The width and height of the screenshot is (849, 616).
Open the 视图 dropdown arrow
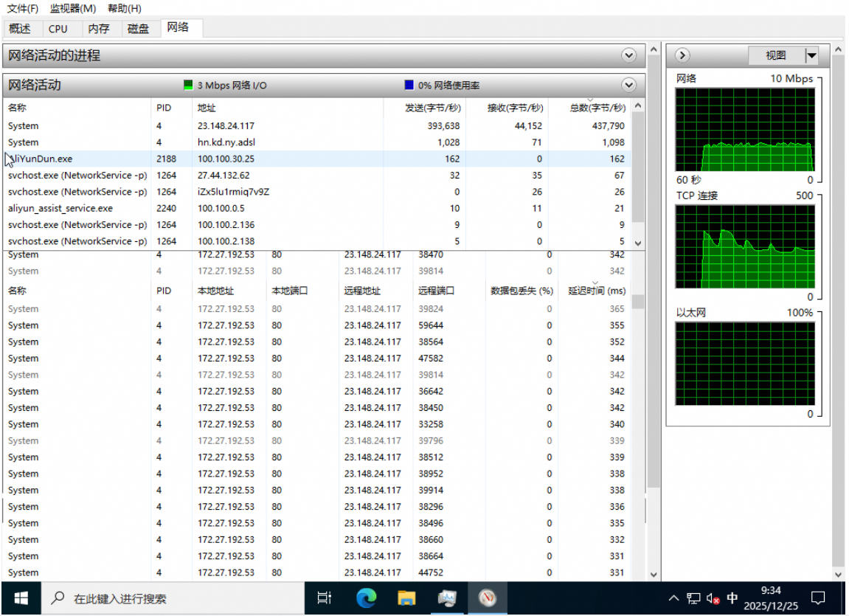(811, 55)
